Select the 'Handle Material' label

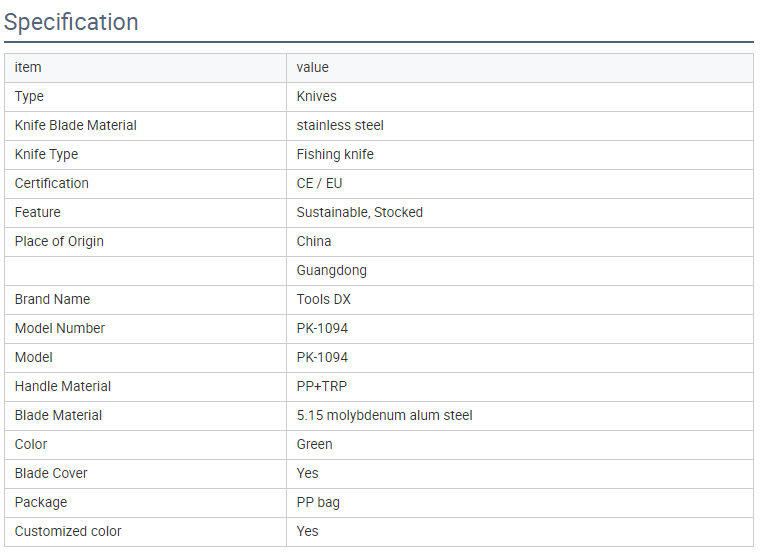[x=63, y=386]
